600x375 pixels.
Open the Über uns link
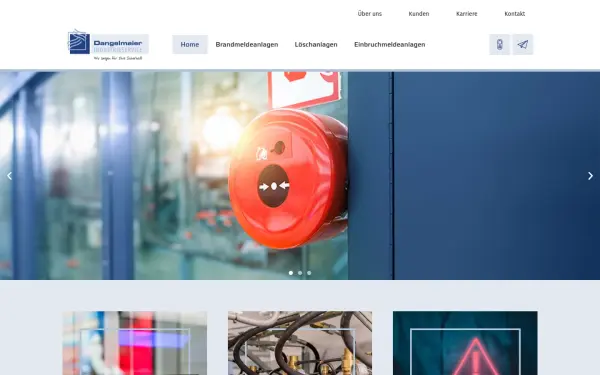point(370,14)
